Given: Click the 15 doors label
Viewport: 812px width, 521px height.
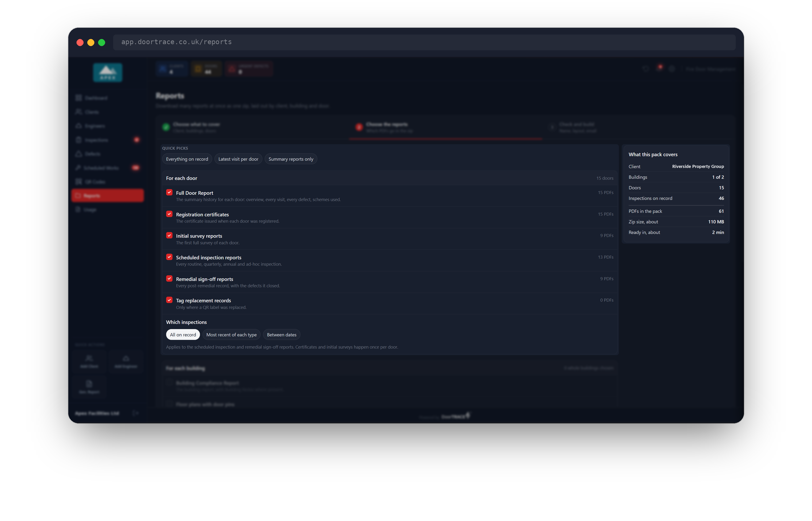Looking at the screenshot, I should (x=605, y=178).
